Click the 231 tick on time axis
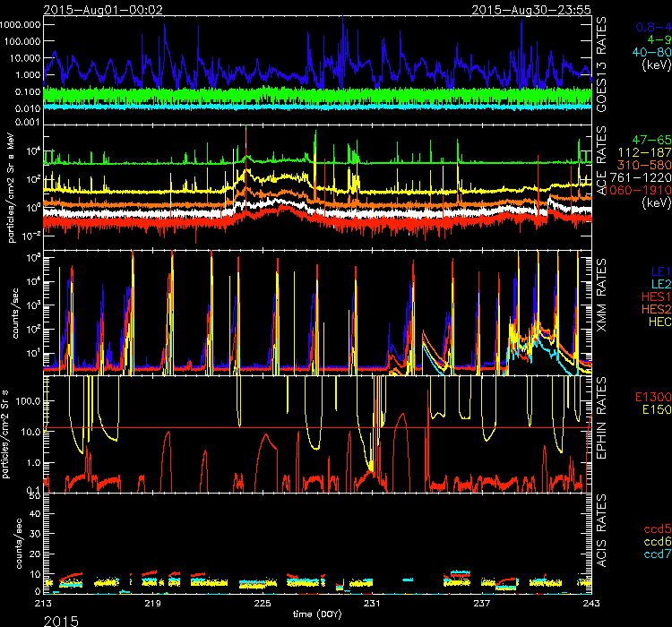672x627 pixels. [x=372, y=603]
